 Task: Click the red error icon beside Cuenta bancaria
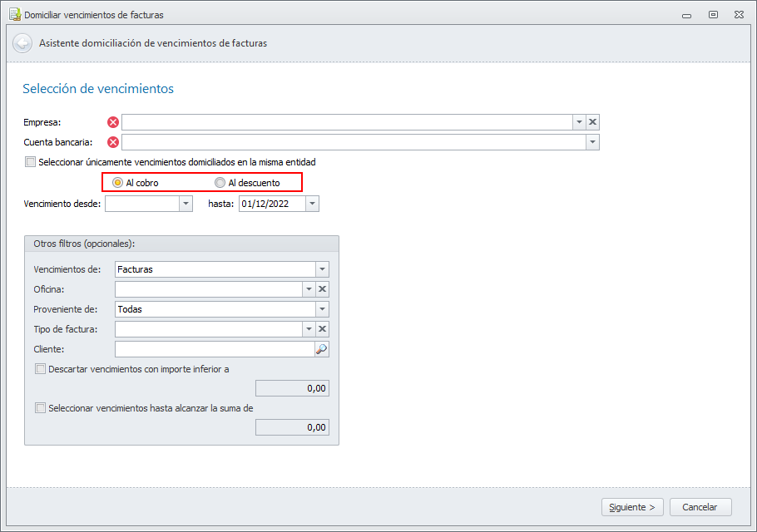(x=113, y=142)
